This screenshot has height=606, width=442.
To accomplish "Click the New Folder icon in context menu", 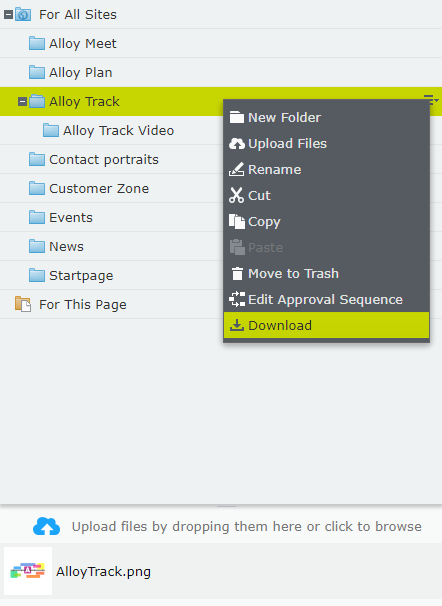I will [x=236, y=117].
